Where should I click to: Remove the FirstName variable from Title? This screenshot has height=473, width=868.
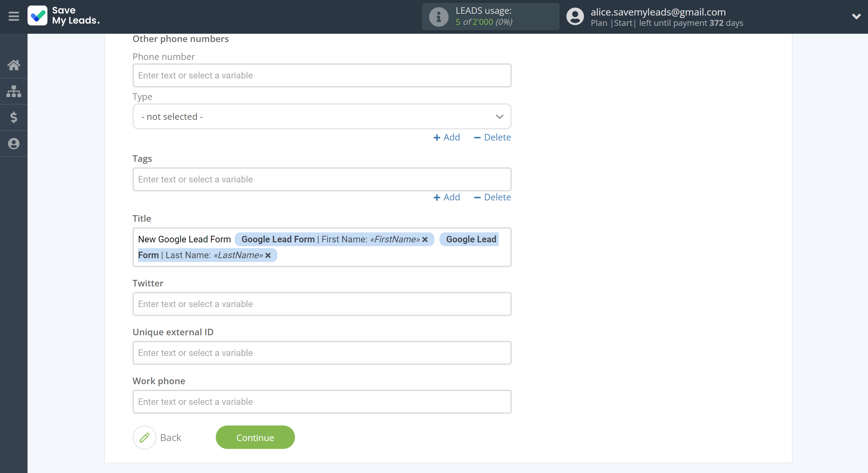425,239
